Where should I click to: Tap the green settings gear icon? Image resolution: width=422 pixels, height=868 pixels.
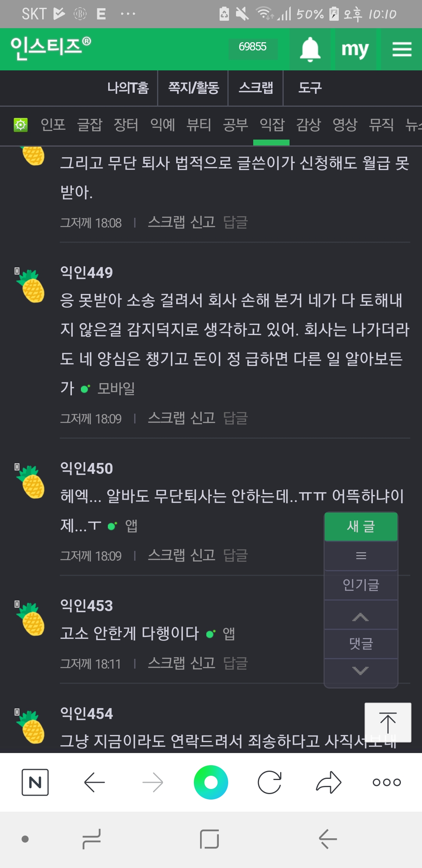coord(21,125)
